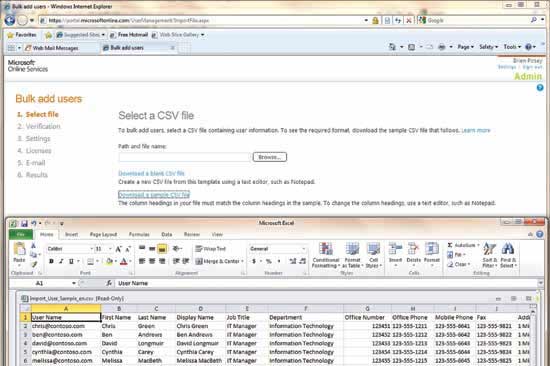Click the Favorites star button
The image size is (550, 366).
22,35
